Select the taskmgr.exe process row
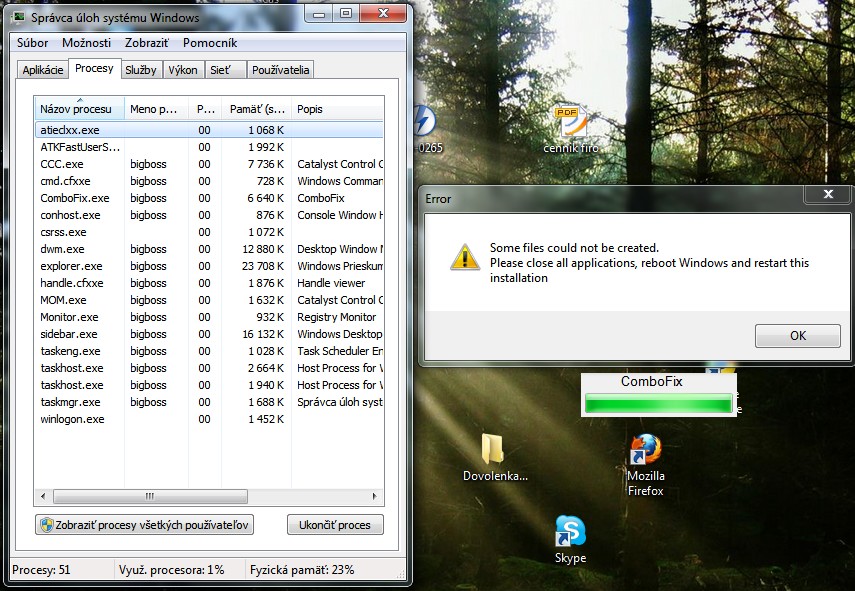Viewport: 855px width, 591px height. tap(209, 402)
